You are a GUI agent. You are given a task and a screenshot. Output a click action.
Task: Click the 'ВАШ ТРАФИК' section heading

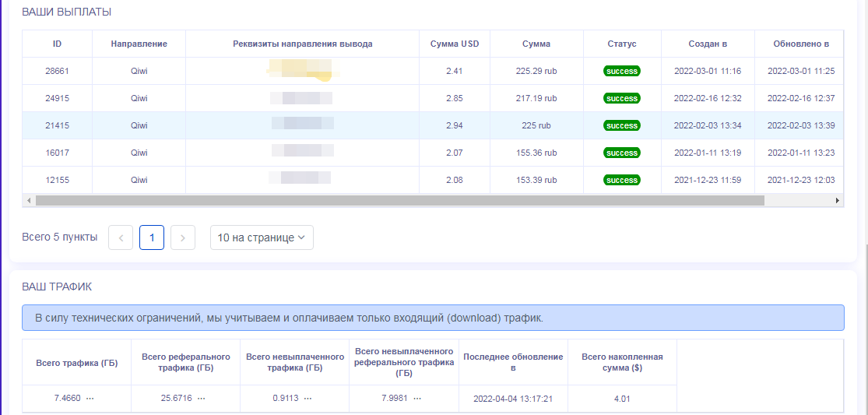pos(57,287)
